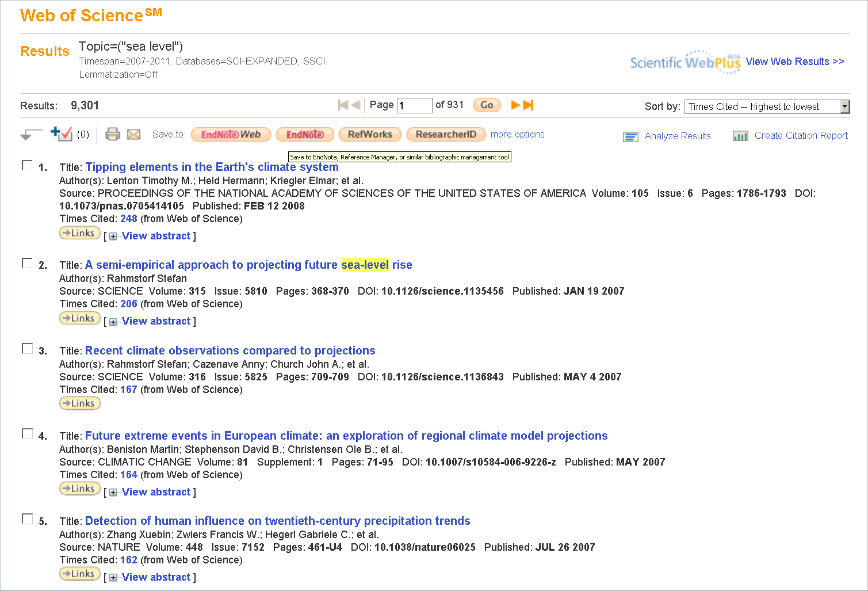The height and width of the screenshot is (591, 868).
Task: Click the more options link
Action: pyautogui.click(x=517, y=134)
